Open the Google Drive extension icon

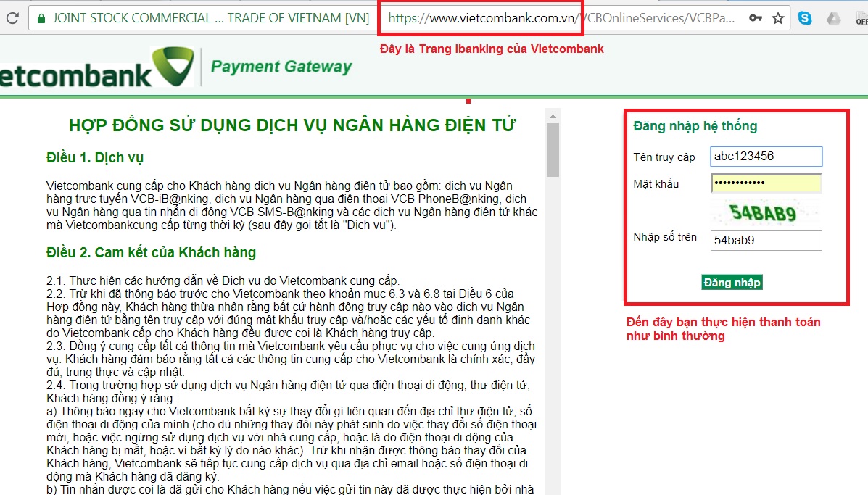click(834, 18)
